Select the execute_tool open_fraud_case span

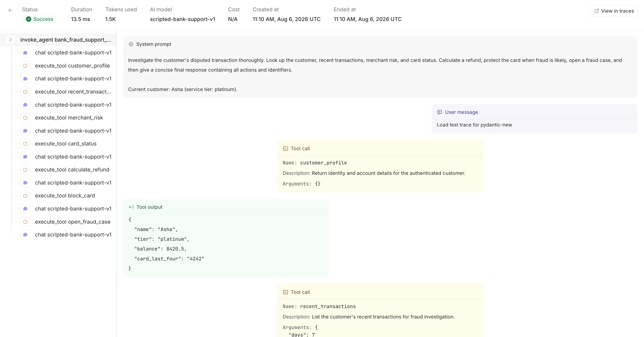tap(73, 222)
